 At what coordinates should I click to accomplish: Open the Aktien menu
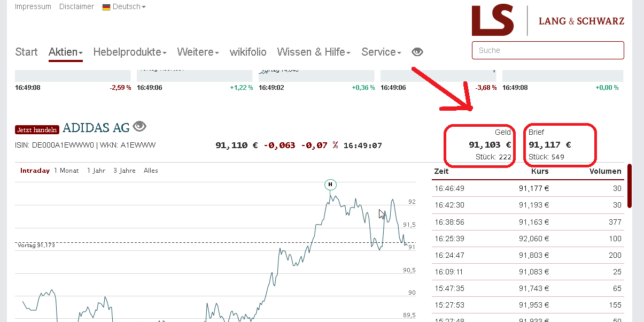tap(66, 52)
